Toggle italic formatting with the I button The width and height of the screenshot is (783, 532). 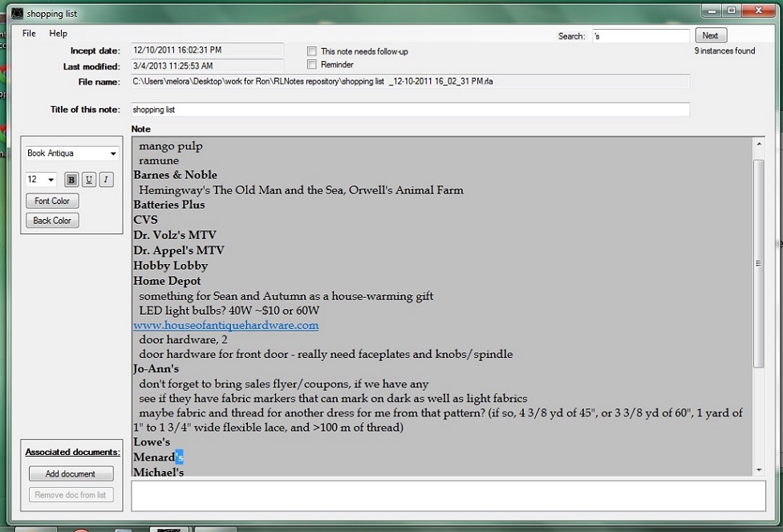106,179
